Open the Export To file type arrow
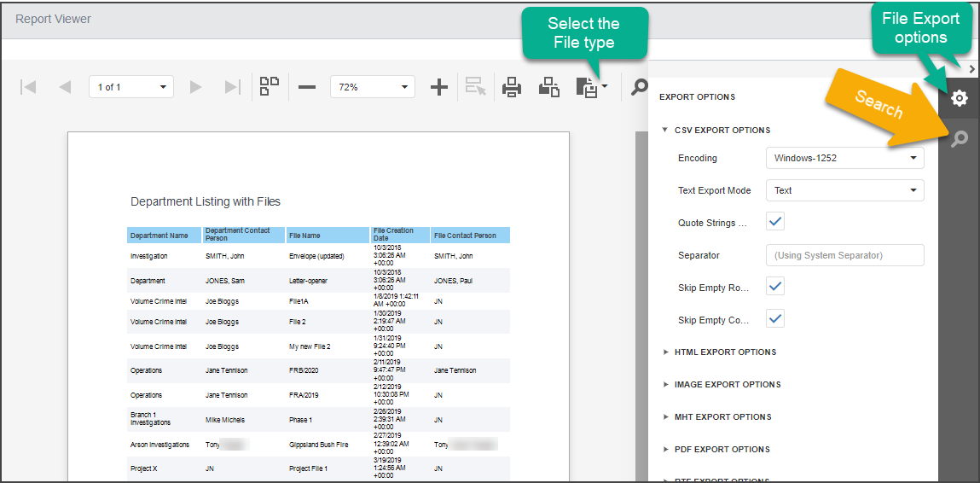The image size is (980, 483). (605, 87)
